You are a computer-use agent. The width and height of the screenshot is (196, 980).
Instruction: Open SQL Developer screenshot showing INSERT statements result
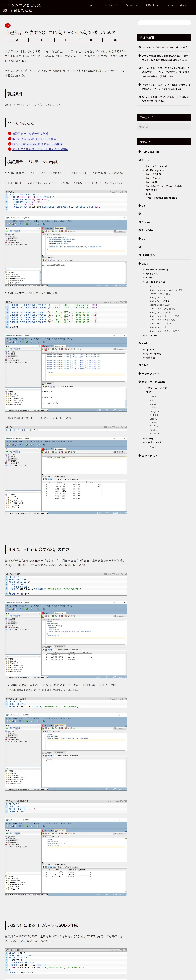pyautogui.click(x=66, y=373)
